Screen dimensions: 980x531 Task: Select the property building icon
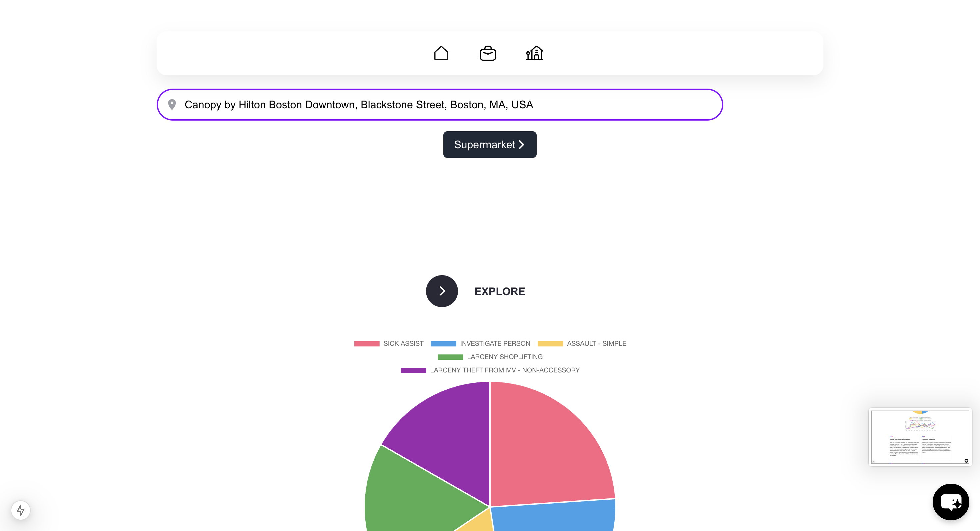pos(534,53)
